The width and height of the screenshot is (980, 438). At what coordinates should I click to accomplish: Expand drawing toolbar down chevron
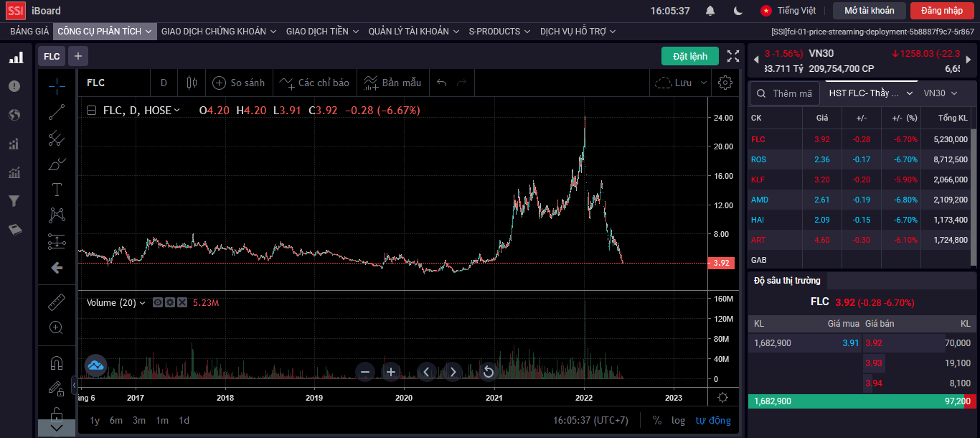click(57, 428)
